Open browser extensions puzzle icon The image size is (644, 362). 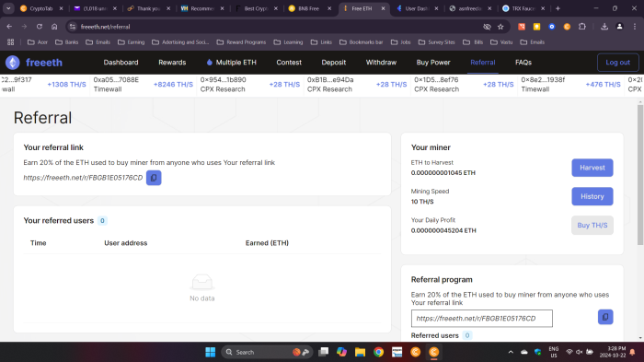pos(582,27)
